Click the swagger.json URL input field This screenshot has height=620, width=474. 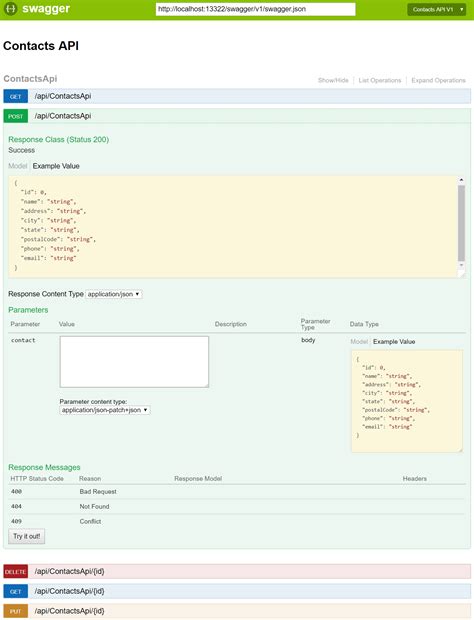tap(256, 9)
